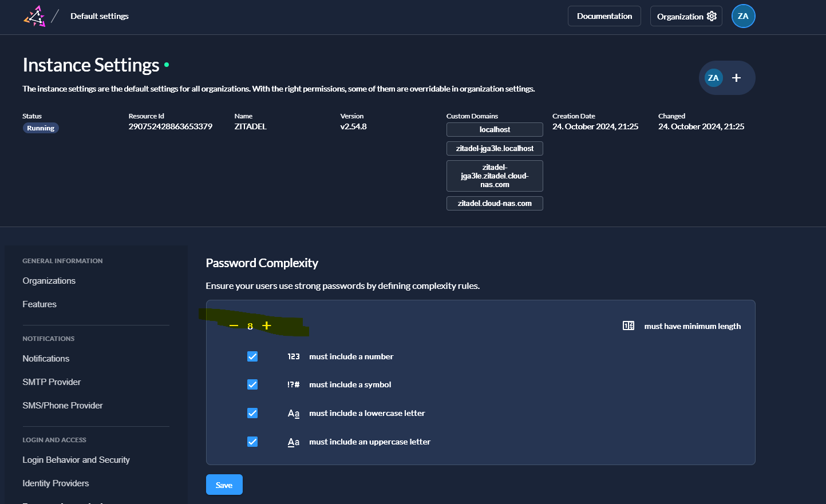
Task: Open Features in the sidebar
Action: [x=39, y=304]
